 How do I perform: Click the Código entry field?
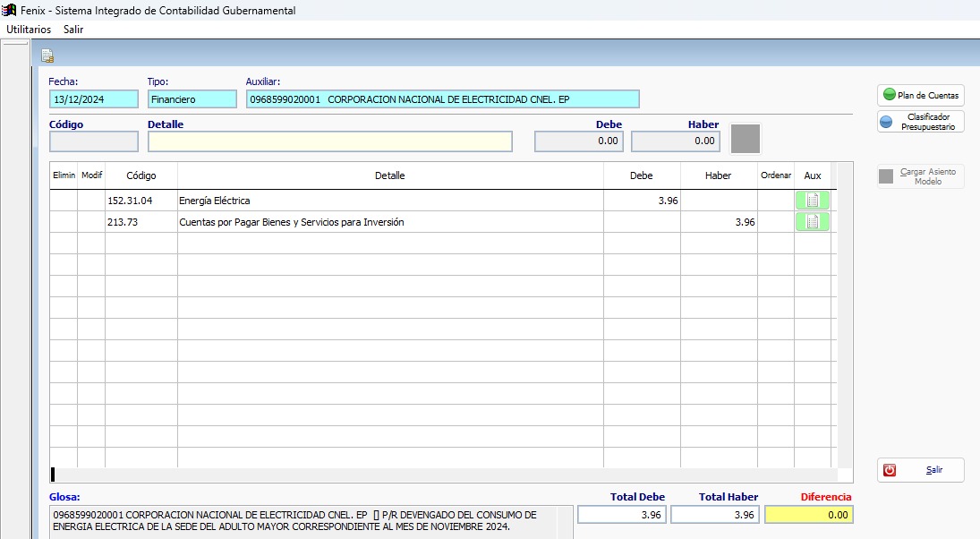pos(94,141)
